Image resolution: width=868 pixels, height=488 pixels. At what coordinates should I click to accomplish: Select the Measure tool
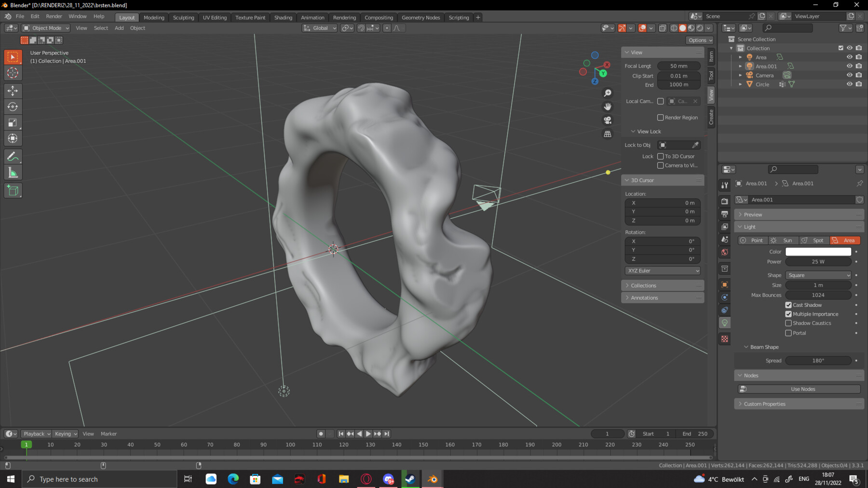click(x=13, y=171)
